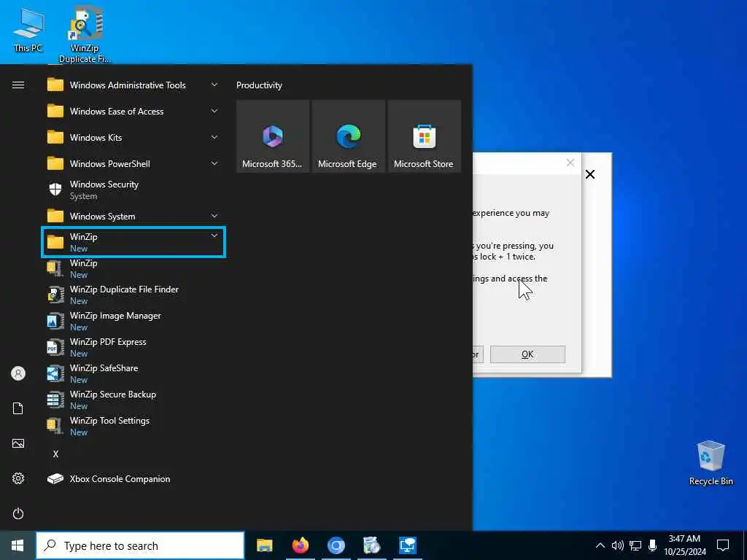Open Documents from Start sidebar

(x=18, y=408)
